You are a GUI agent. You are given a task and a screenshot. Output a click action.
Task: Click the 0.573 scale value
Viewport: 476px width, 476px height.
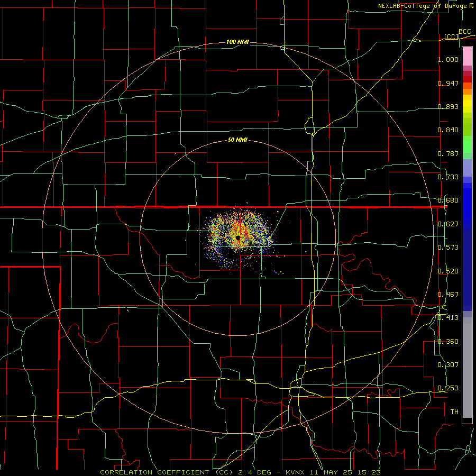tap(448, 248)
